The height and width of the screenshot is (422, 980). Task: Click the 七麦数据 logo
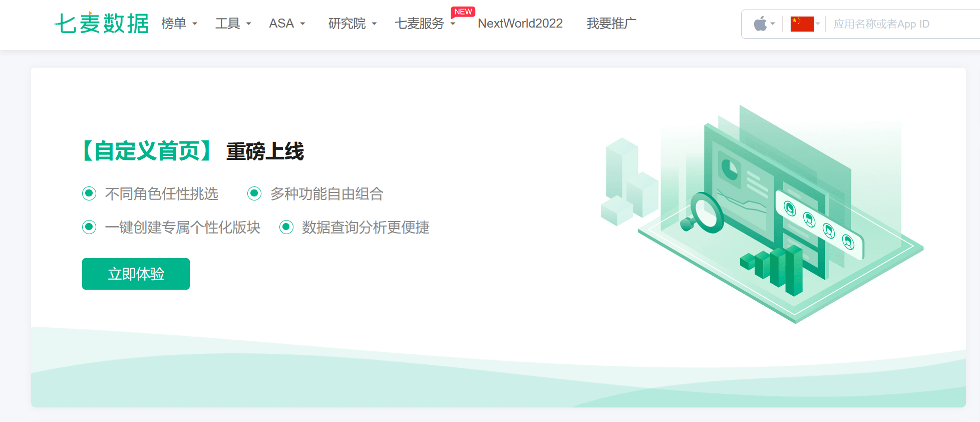102,24
